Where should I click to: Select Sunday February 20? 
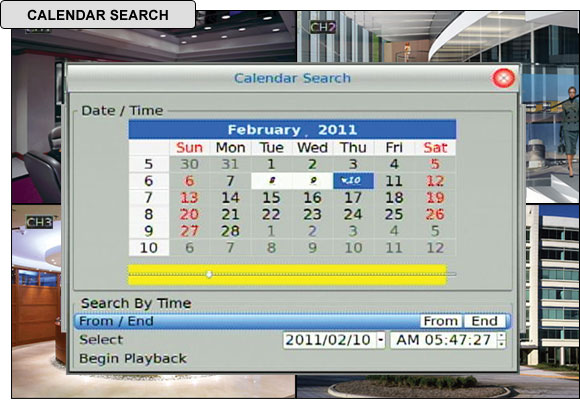[x=189, y=214]
